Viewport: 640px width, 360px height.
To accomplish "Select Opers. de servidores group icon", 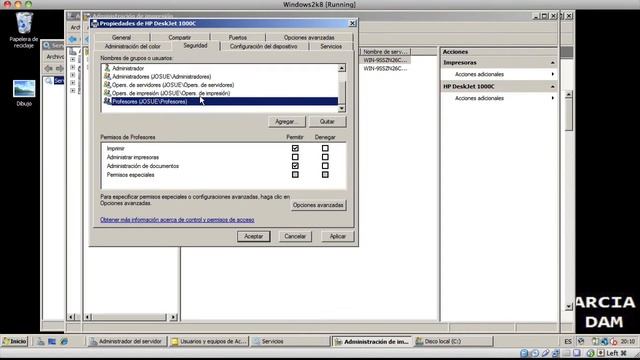I will tap(107, 85).
